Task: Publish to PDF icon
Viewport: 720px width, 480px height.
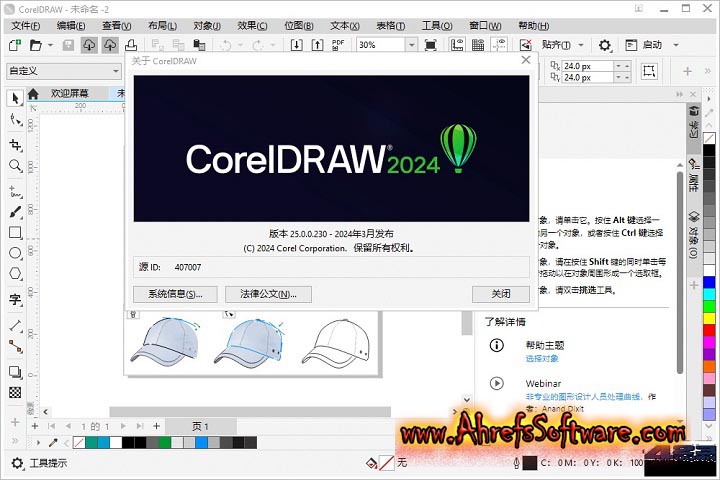Action: coord(338,45)
